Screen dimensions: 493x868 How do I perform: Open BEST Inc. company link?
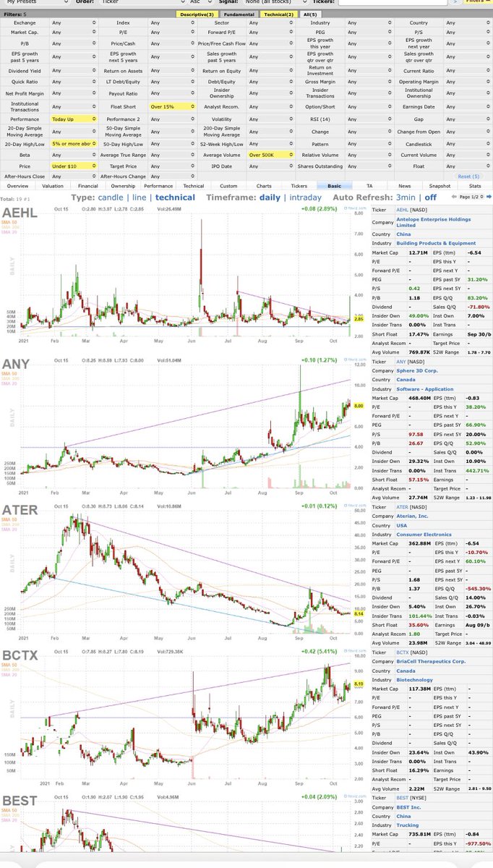coord(408,807)
